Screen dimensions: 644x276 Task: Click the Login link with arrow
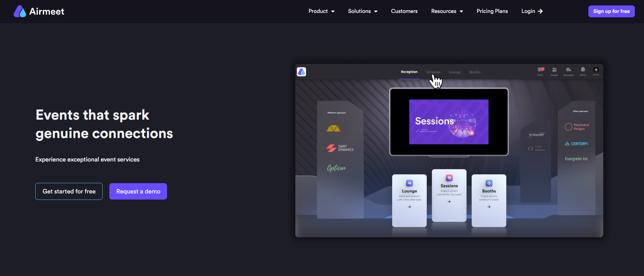coord(532,11)
